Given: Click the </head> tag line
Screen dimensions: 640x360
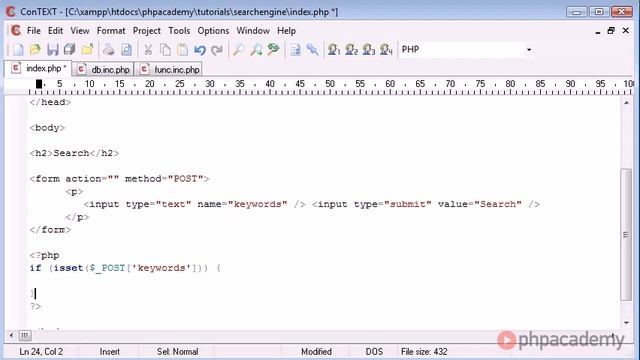Looking at the screenshot, I should pos(50,102).
